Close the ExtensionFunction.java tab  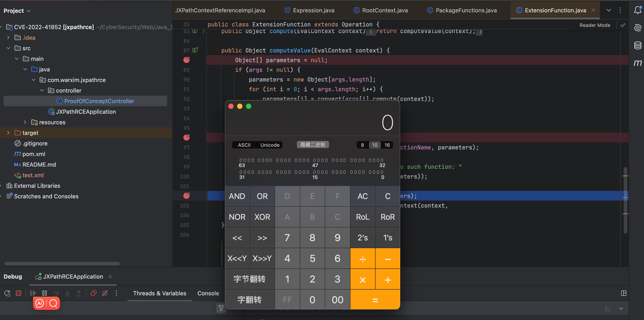point(593,10)
